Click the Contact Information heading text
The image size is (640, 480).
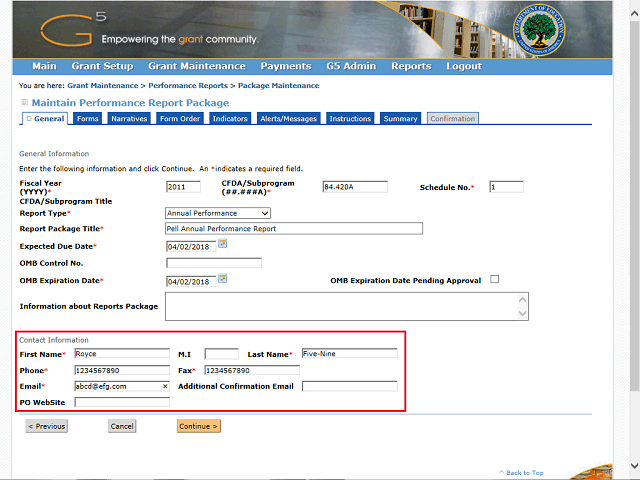pyautogui.click(x=53, y=340)
